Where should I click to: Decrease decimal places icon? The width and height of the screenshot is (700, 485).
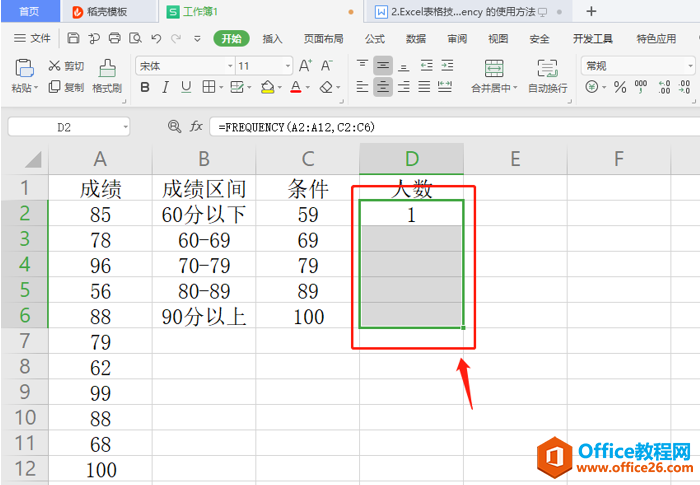[x=684, y=87]
